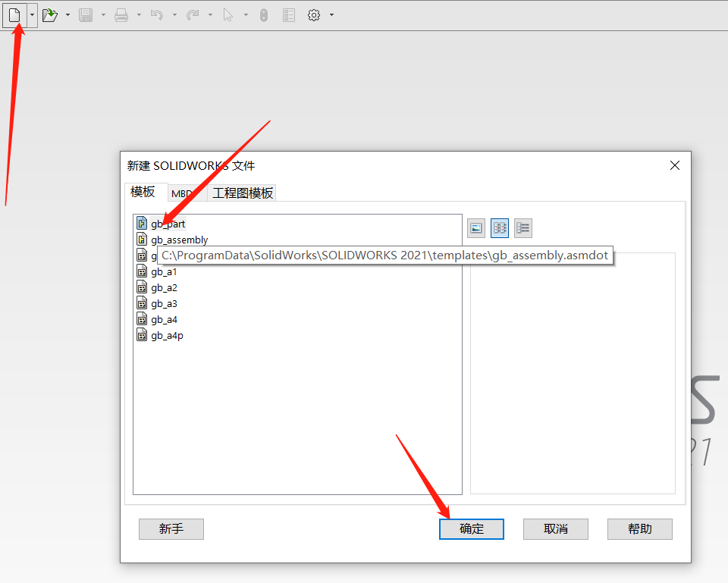
Task: Click the 新手 button
Action: coord(171,528)
